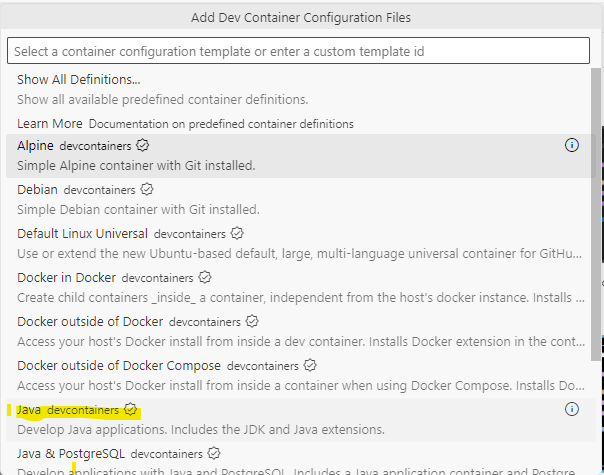Select Default Linux Universal template
Viewport: 604px width, 475px height.
point(300,243)
